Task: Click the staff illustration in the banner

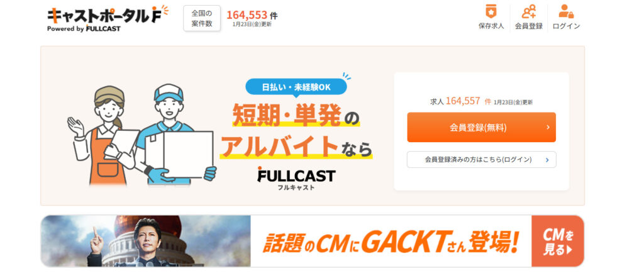Action: coord(142,134)
